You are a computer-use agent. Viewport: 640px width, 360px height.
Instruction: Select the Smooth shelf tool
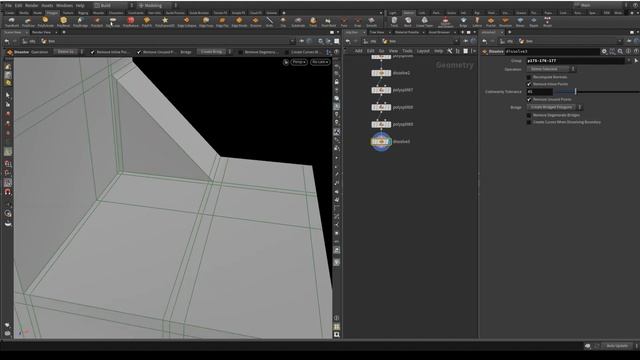tap(371, 22)
